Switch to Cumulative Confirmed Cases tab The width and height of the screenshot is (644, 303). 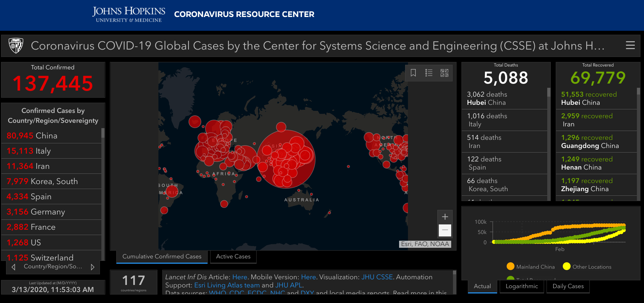coord(162,257)
